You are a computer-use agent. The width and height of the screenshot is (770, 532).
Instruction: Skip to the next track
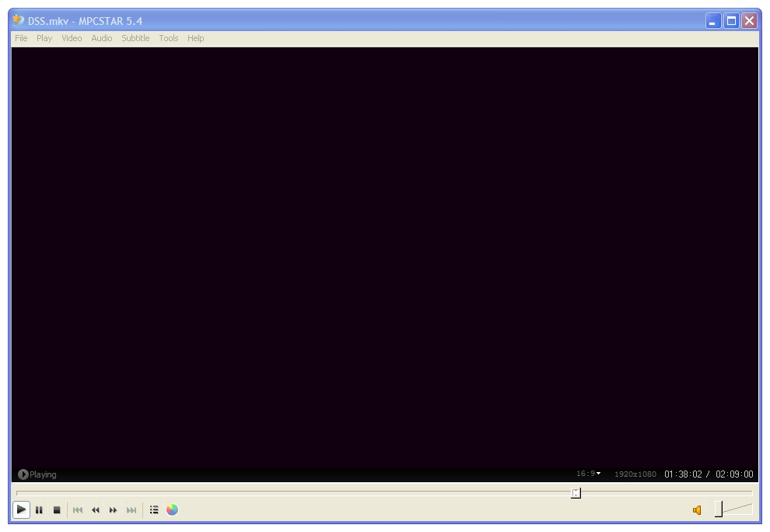pyautogui.click(x=131, y=510)
